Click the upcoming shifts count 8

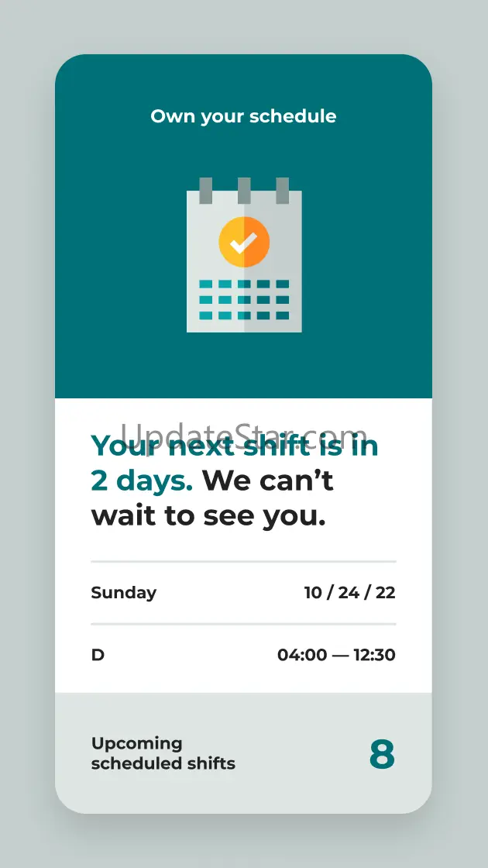(382, 754)
